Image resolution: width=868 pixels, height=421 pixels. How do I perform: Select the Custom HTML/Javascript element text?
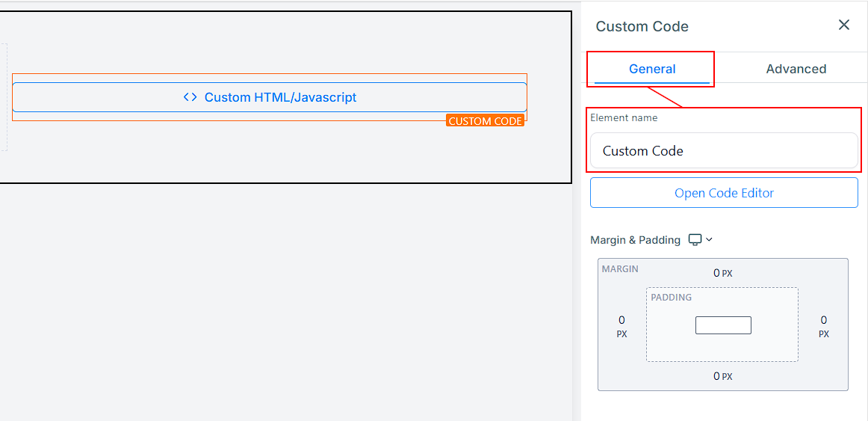280,97
